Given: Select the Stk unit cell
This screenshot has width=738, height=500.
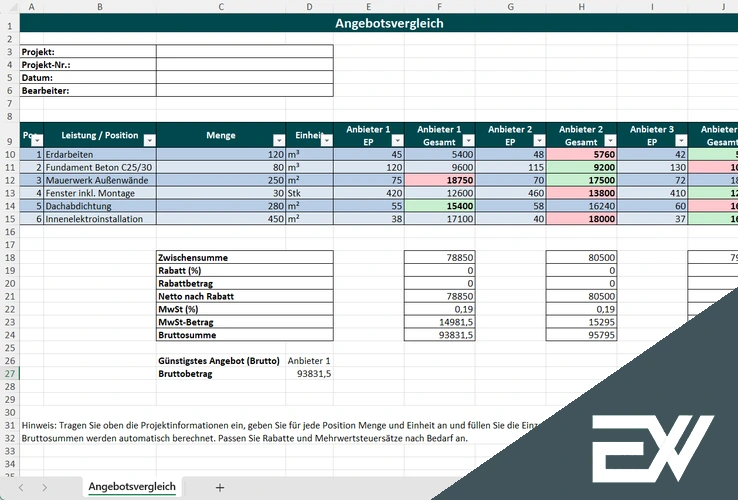Looking at the screenshot, I should click(x=309, y=193).
